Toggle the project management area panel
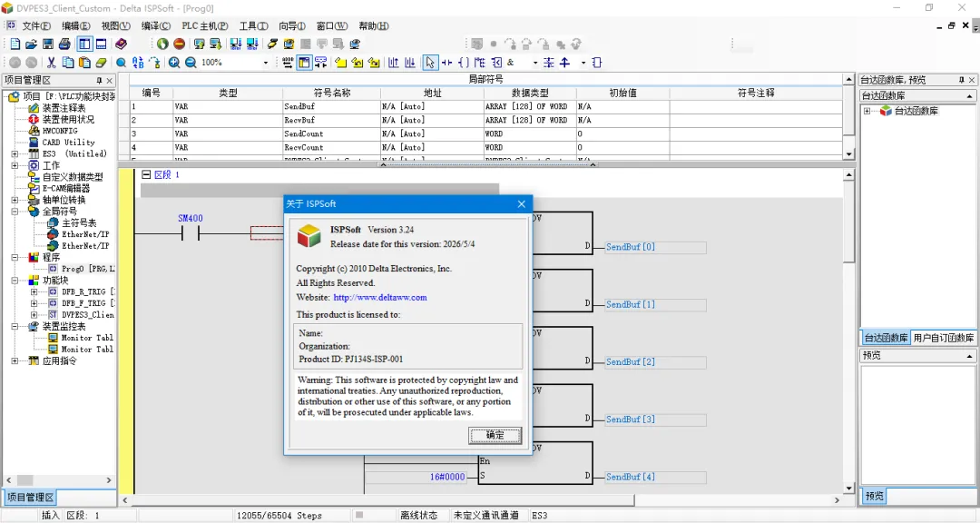980x523 pixels. (x=84, y=44)
